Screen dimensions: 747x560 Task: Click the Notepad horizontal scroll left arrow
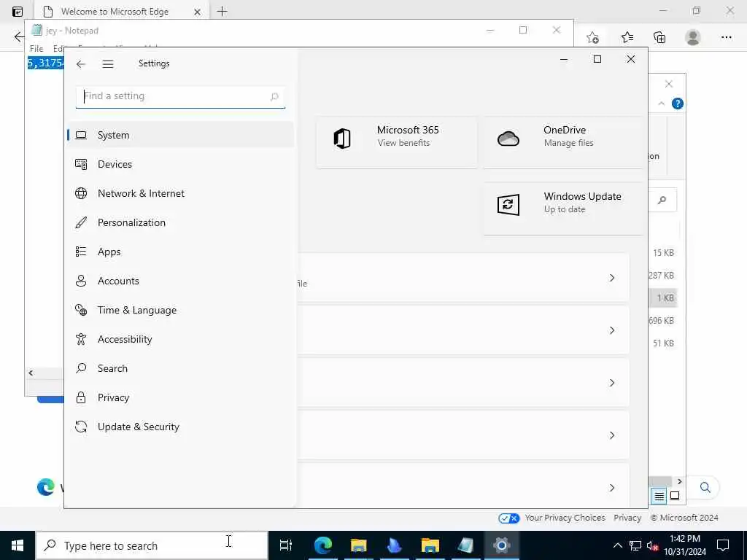[31, 373]
